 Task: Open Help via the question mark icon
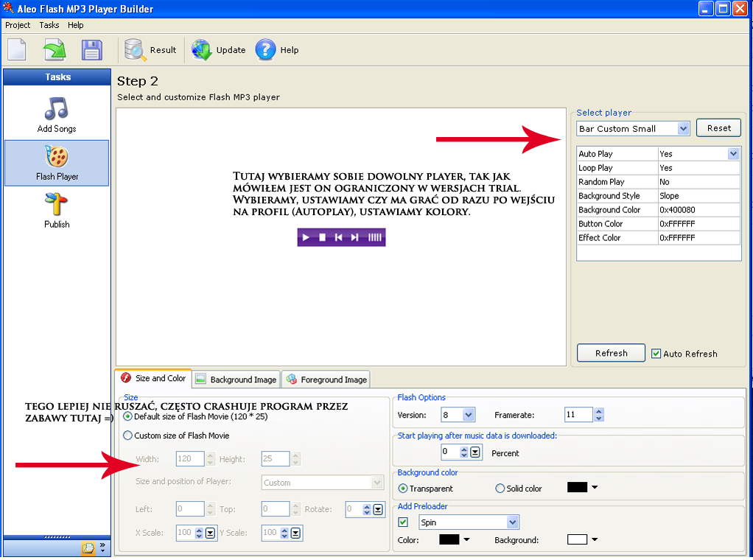coord(265,49)
